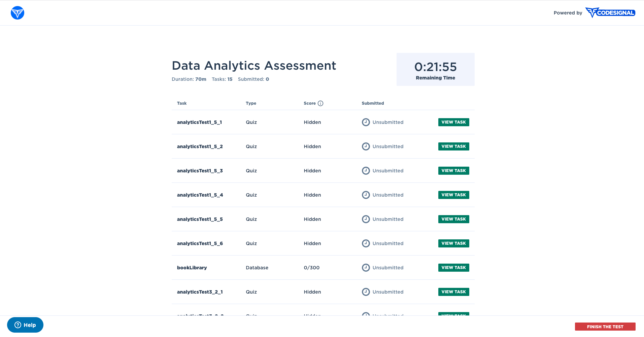View the bookLibrary database task
This screenshot has height=337, width=644.
[453, 268]
